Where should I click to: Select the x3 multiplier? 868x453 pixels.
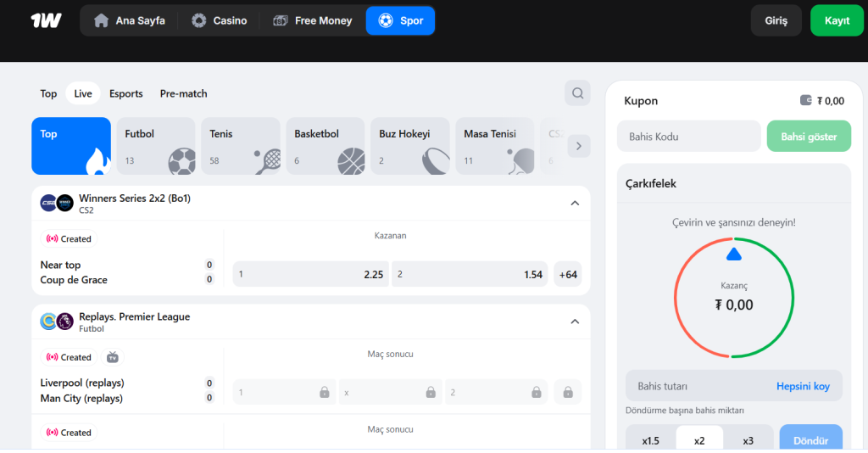pos(748,440)
